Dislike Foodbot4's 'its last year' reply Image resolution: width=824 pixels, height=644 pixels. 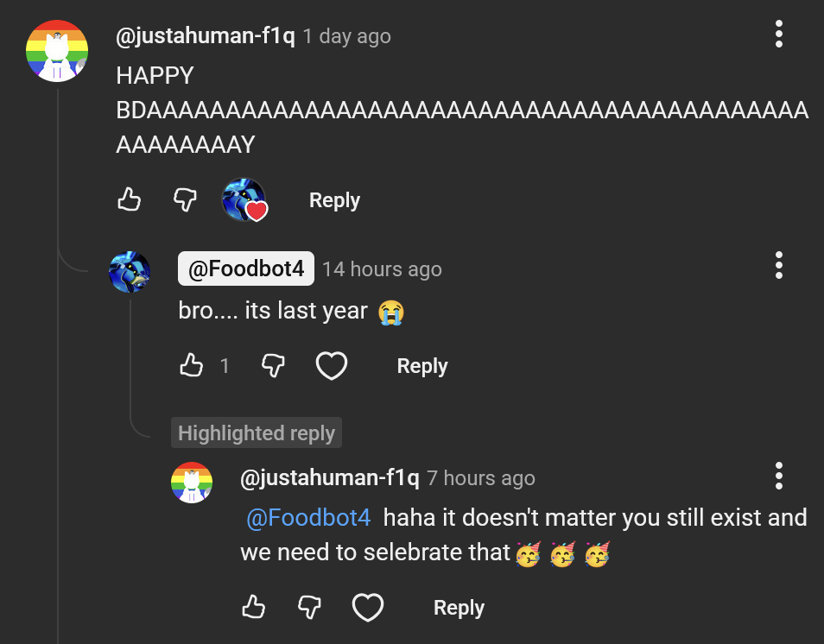click(x=273, y=366)
